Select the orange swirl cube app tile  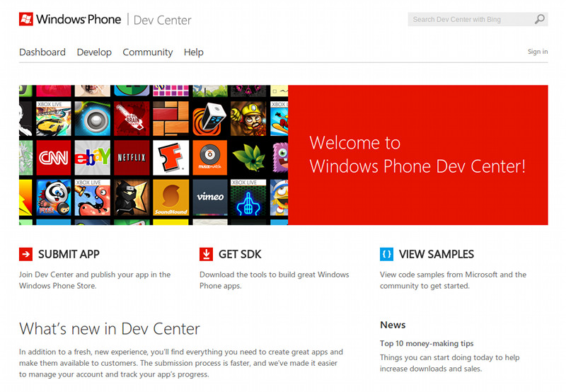pos(209,119)
